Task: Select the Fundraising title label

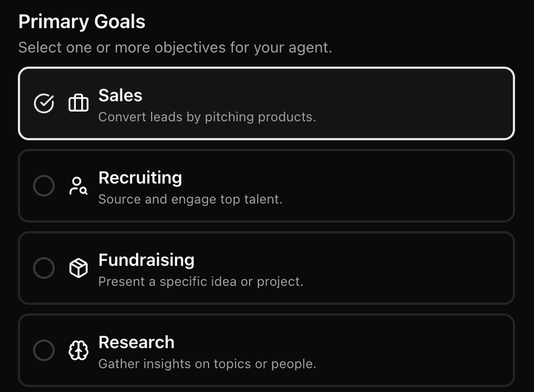Action: pos(146,260)
